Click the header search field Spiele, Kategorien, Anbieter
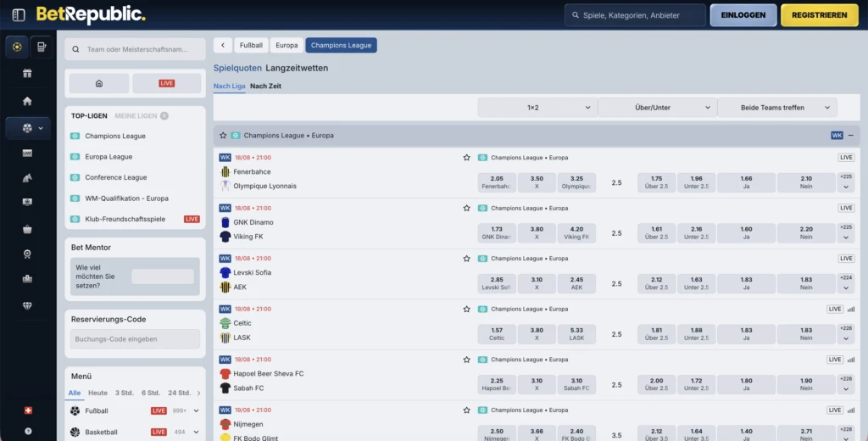 [635, 15]
